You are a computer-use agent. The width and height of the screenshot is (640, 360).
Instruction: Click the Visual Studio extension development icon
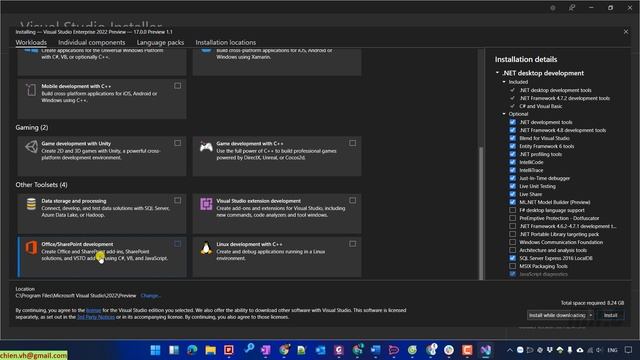click(206, 204)
